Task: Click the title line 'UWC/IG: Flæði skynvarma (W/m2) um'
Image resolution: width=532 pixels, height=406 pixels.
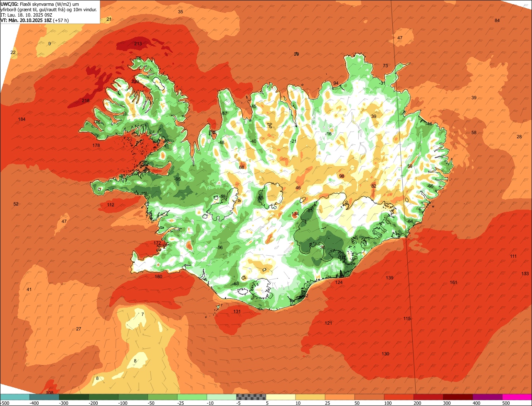Action: (40, 4)
